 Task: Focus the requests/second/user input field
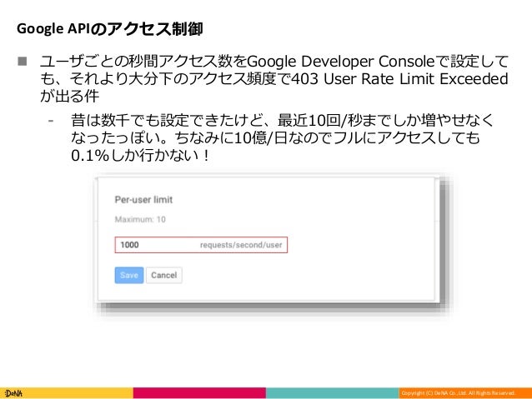(x=201, y=245)
